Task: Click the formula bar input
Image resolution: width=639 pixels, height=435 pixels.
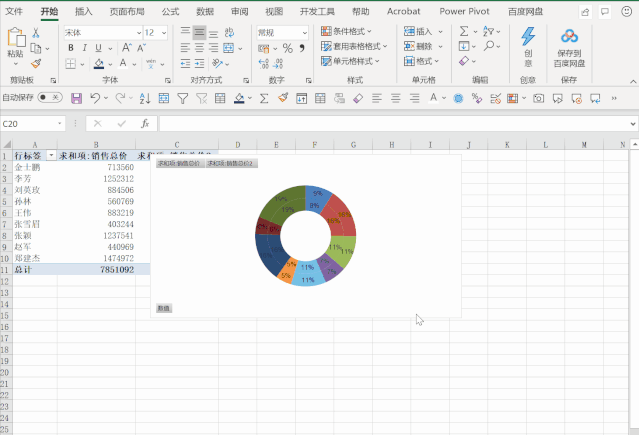Action: [394, 124]
